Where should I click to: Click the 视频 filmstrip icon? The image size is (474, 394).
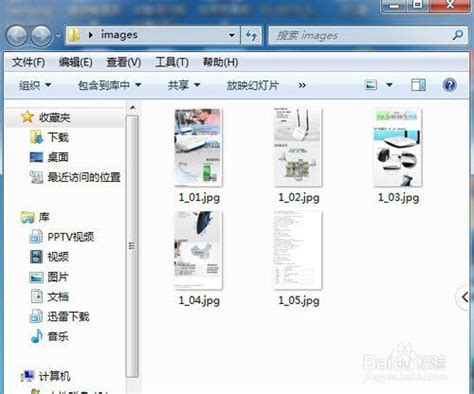pos(36,257)
